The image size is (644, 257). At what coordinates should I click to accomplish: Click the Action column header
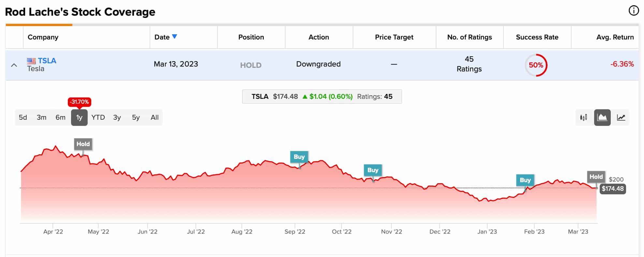click(x=319, y=37)
